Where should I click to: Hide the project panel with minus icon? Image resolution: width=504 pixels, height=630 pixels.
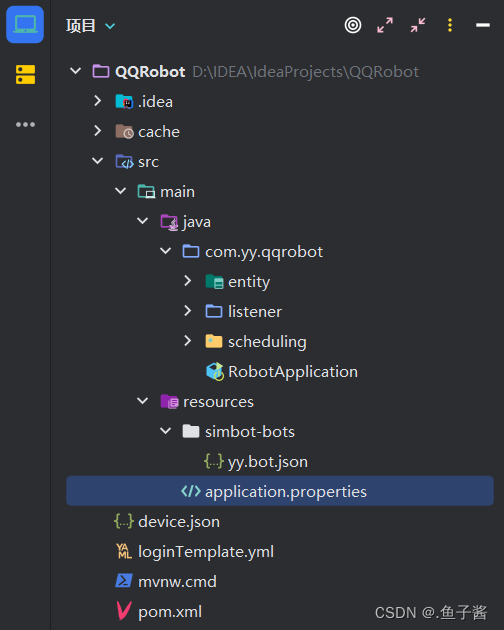(483, 25)
